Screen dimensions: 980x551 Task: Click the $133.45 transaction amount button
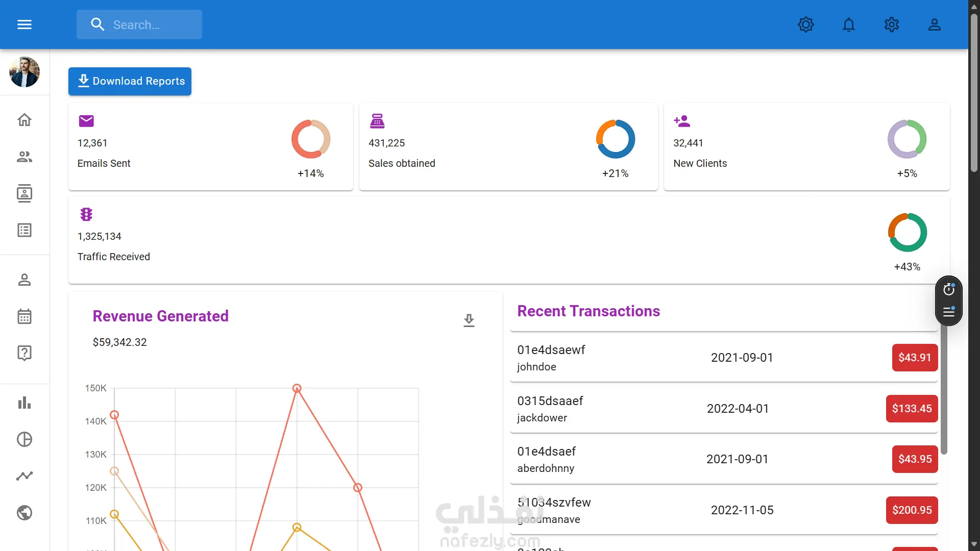pos(912,409)
